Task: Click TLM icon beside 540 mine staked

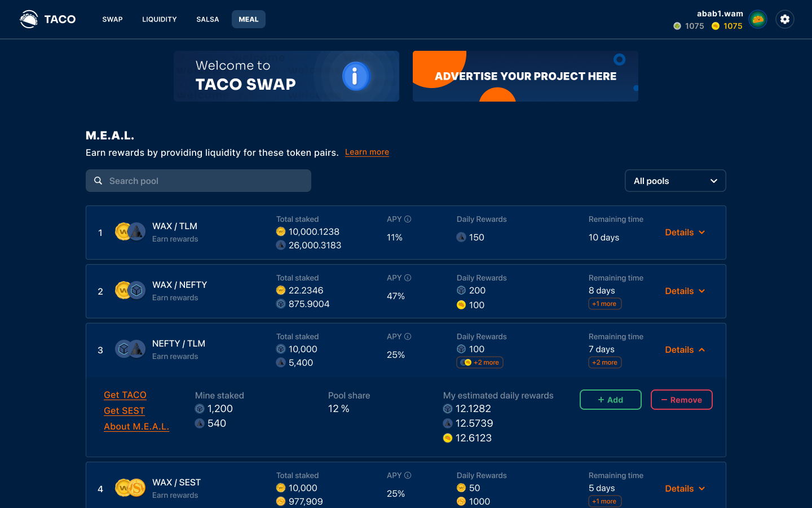Action: 200,423
